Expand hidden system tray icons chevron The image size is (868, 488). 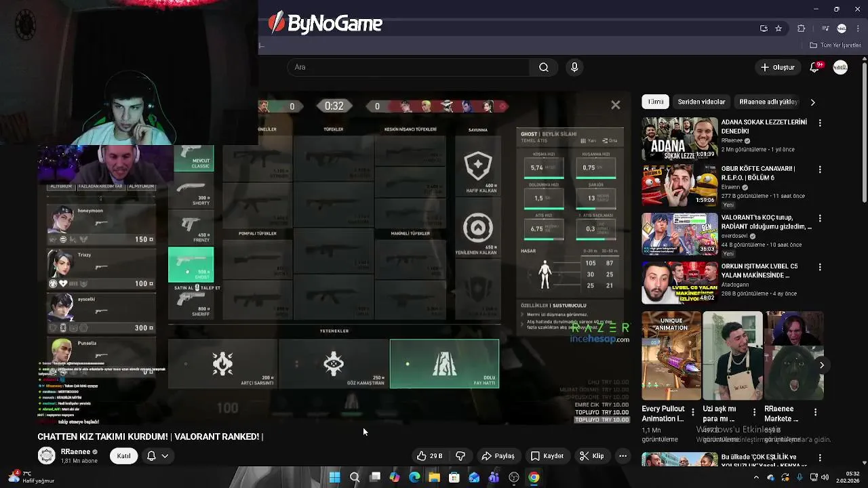[x=757, y=477]
